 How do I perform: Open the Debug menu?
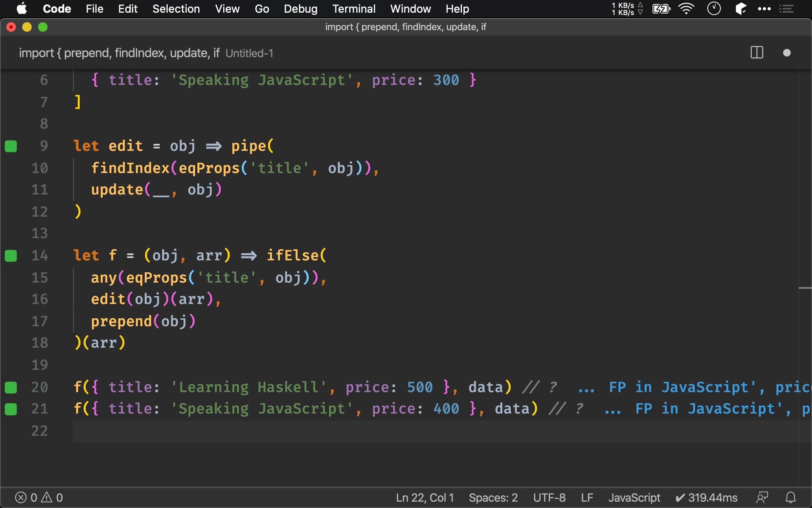click(301, 9)
